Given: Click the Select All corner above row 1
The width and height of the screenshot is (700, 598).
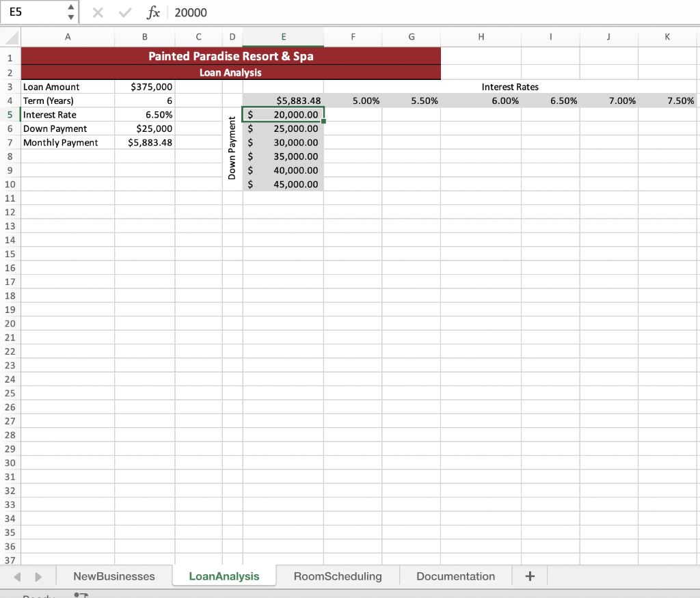Looking at the screenshot, I should coord(10,37).
